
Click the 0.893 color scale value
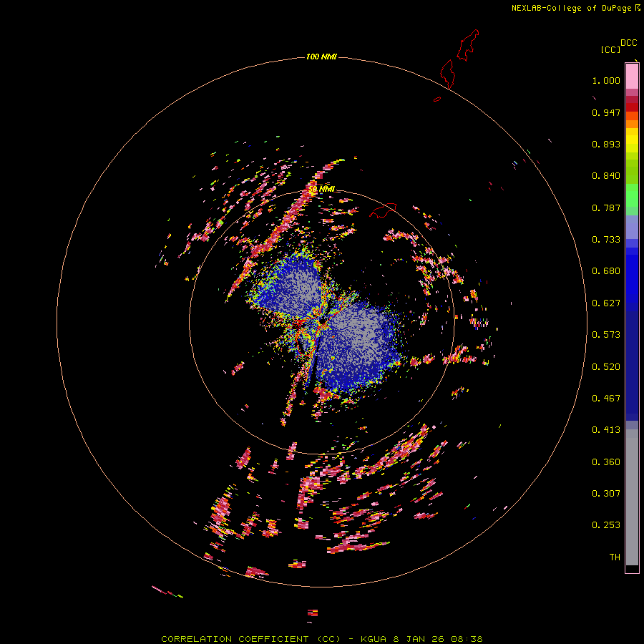click(x=606, y=144)
